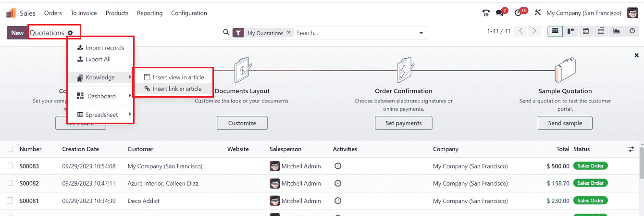644x216 pixels.
Task: Click the gear icon beside Quotations
Action: click(70, 33)
